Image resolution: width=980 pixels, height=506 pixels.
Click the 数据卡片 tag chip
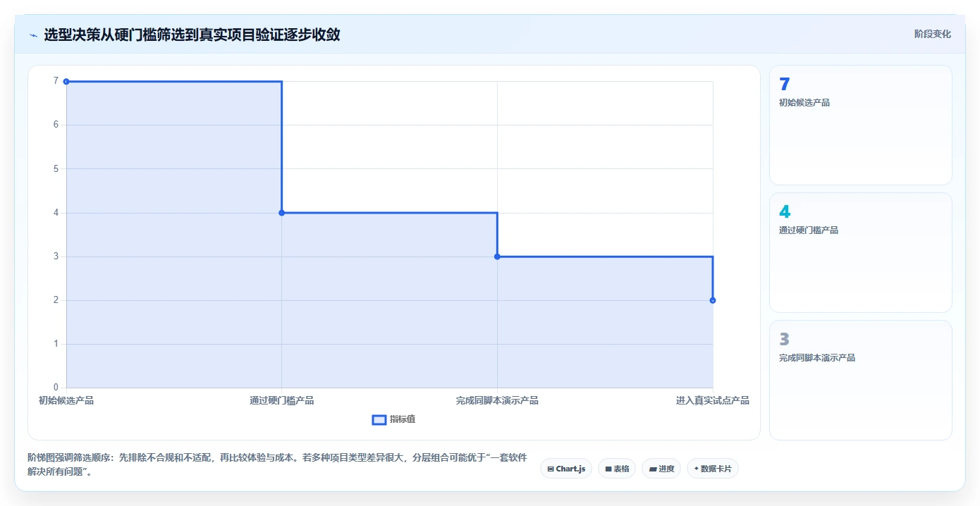712,469
